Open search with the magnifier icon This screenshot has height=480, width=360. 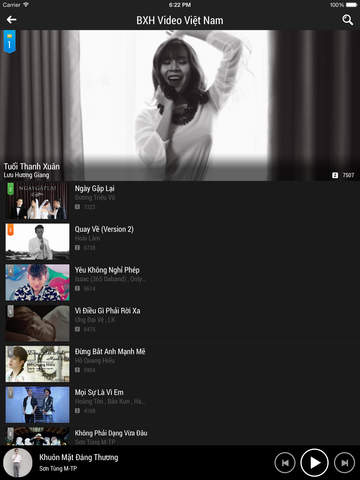point(348,20)
